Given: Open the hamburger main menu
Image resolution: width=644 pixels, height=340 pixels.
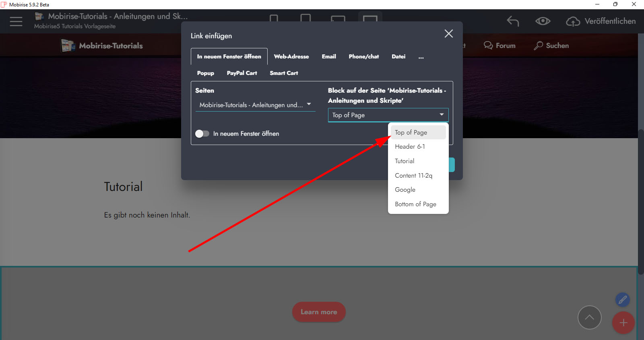Looking at the screenshot, I should click(16, 21).
